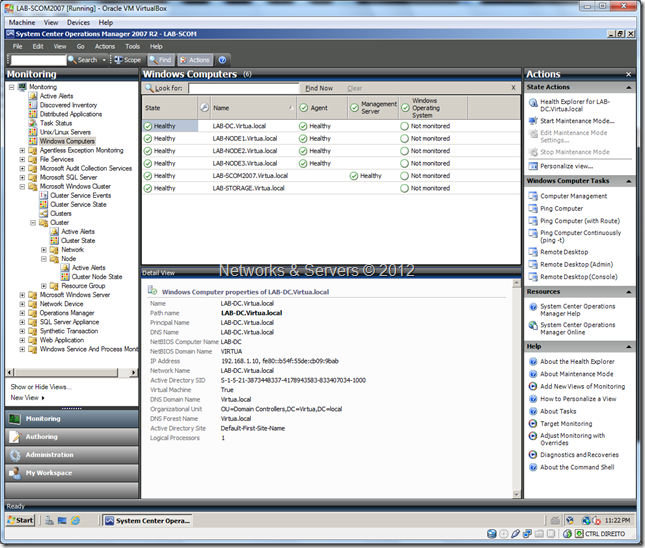This screenshot has width=645, height=548.
Task: Open the Administration workspace
Action: (49, 454)
